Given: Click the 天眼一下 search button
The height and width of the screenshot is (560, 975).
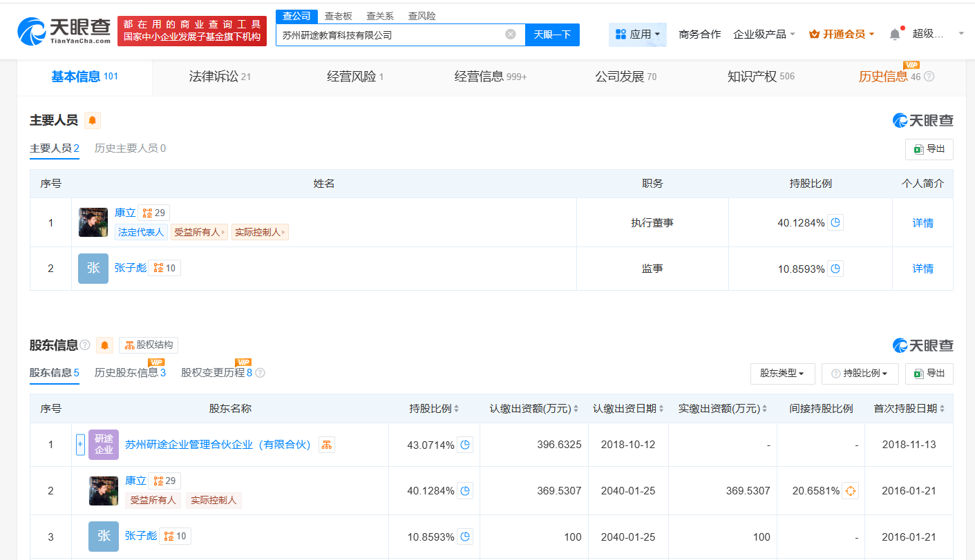Looking at the screenshot, I should pyautogui.click(x=552, y=35).
